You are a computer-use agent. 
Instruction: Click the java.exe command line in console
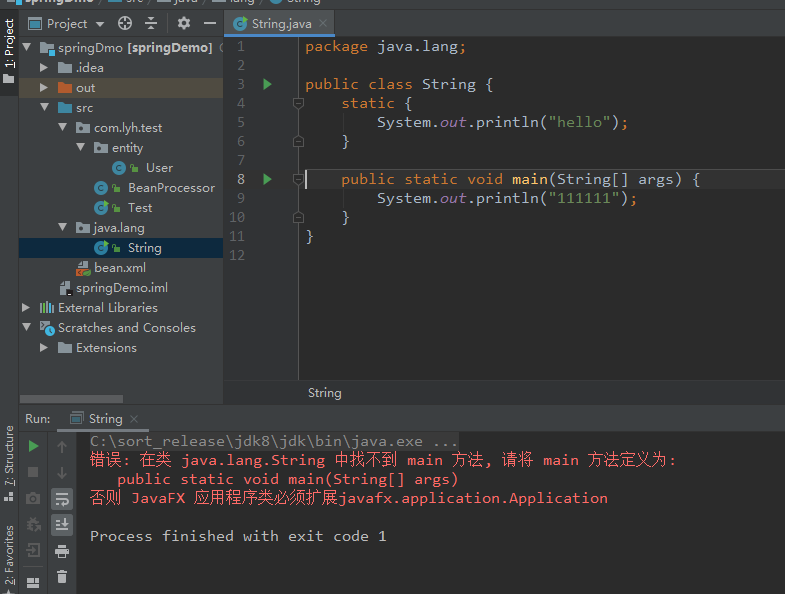[x=274, y=441]
